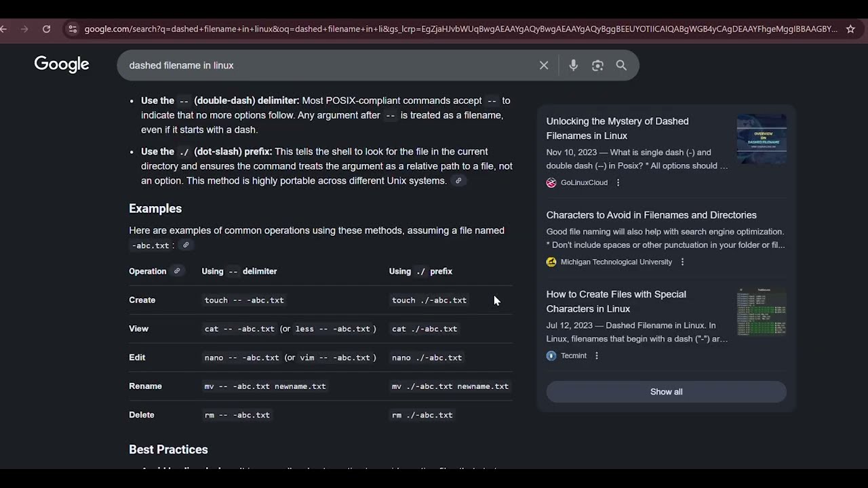868x488 pixels.
Task: Reload the page with refresh icon
Action: (46, 29)
